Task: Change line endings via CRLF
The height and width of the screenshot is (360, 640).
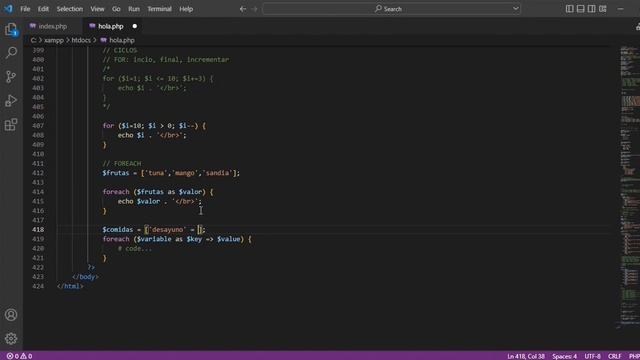Action: coord(615,356)
